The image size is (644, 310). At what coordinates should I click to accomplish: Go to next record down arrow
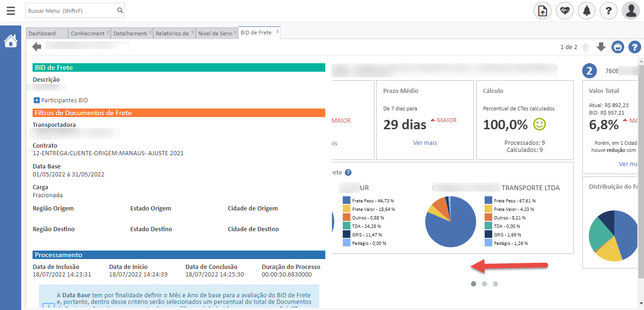(601, 47)
